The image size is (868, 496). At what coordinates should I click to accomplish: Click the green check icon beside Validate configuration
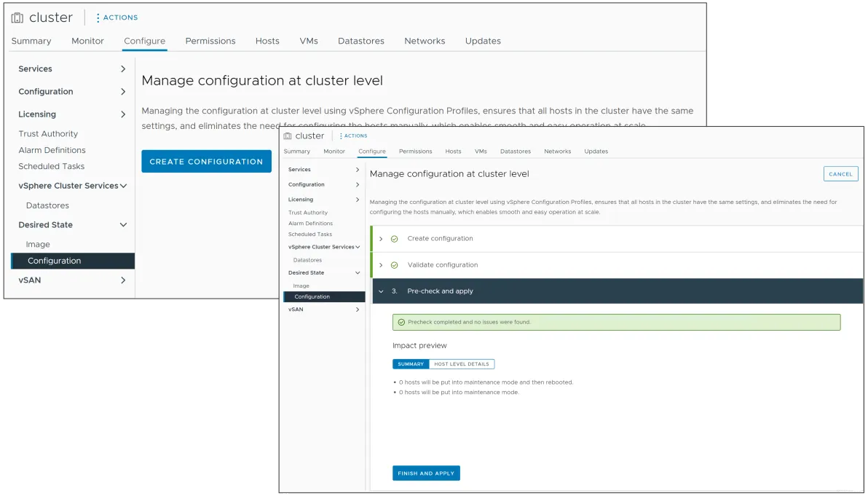pos(394,265)
